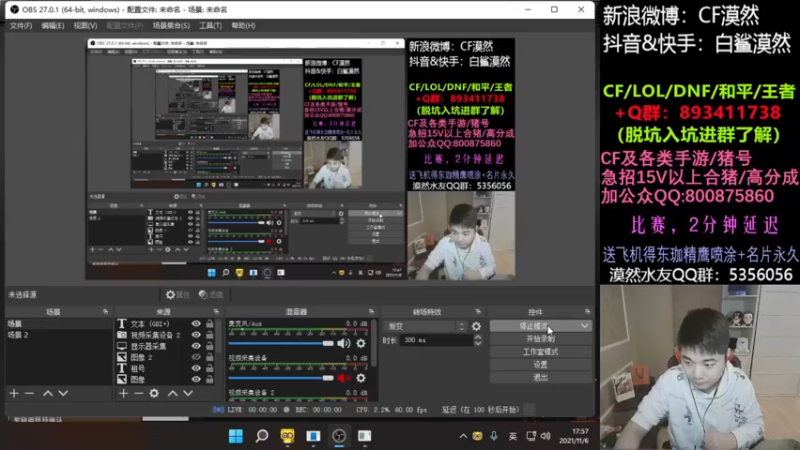The image size is (800, 450).
Task: Click the sources list vertical scrollbar
Action: (x=219, y=337)
